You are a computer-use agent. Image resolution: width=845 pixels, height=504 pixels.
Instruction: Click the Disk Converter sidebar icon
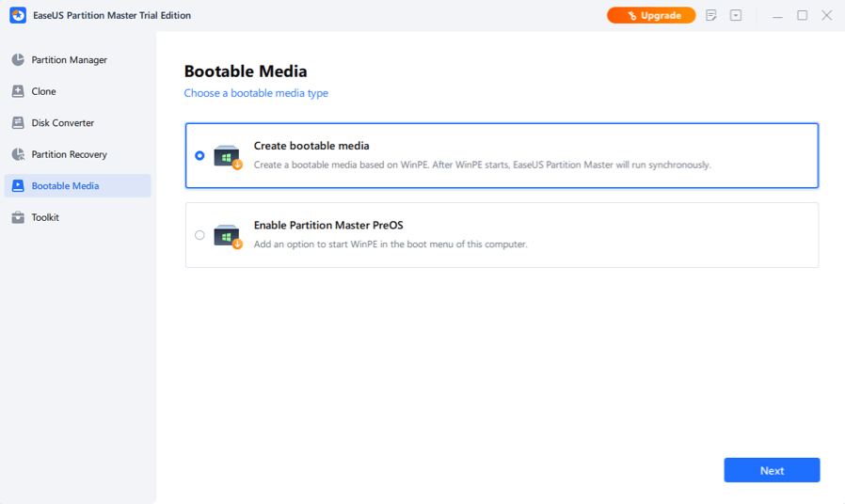(18, 123)
